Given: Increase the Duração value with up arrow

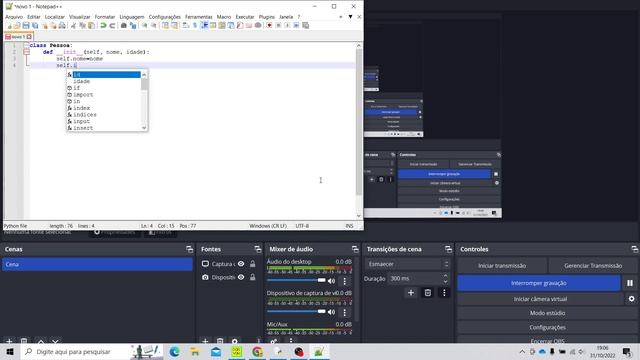Looking at the screenshot, I should (x=445, y=276).
